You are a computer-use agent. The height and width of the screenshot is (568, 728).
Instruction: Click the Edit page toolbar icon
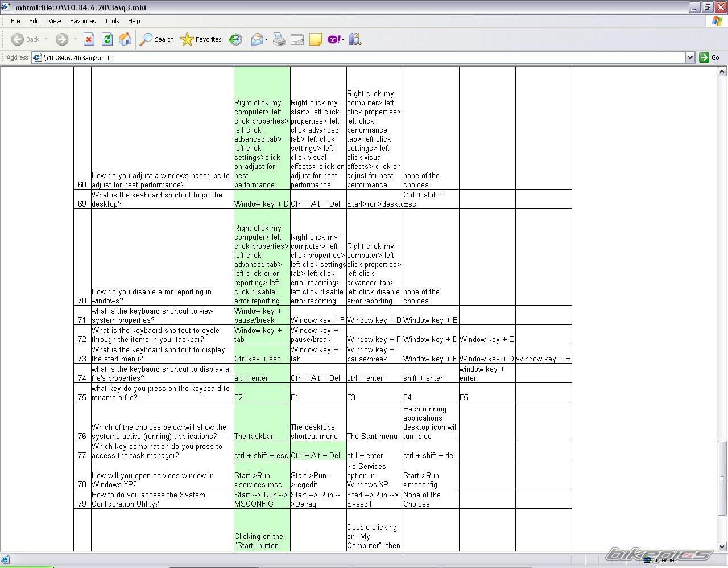pyautogui.click(x=297, y=39)
